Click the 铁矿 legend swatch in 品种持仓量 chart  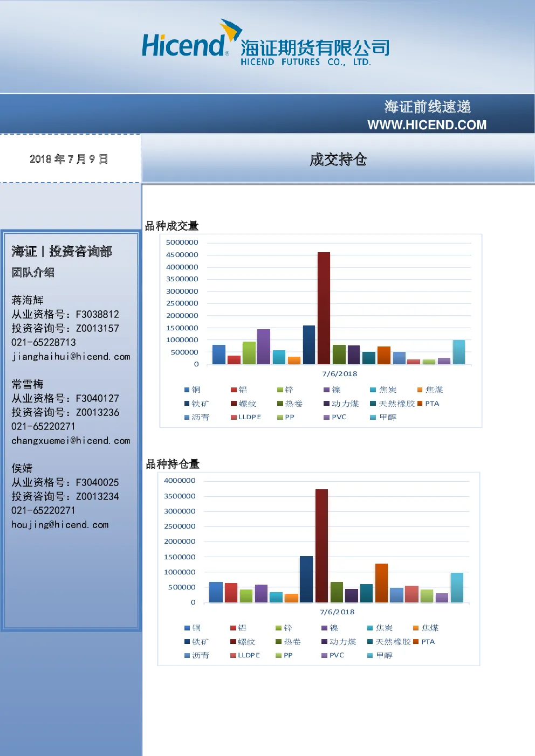[x=187, y=642]
